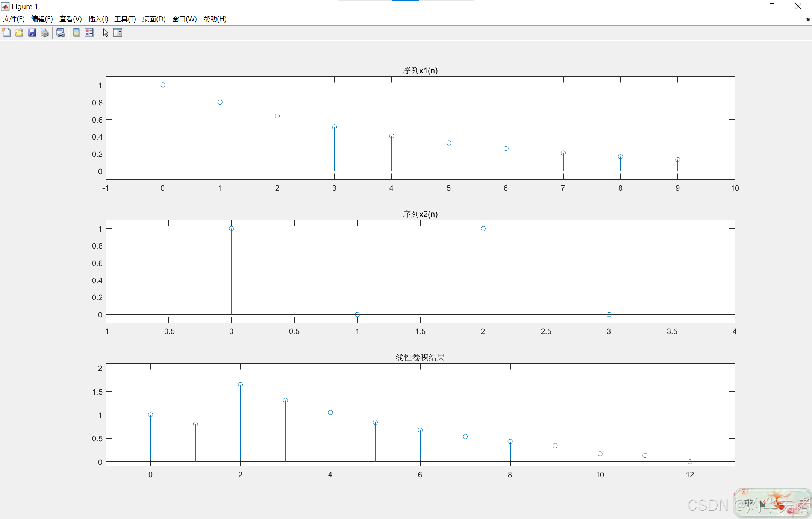Insert a legend using toolbar icon
The height and width of the screenshot is (519, 812).
point(89,33)
